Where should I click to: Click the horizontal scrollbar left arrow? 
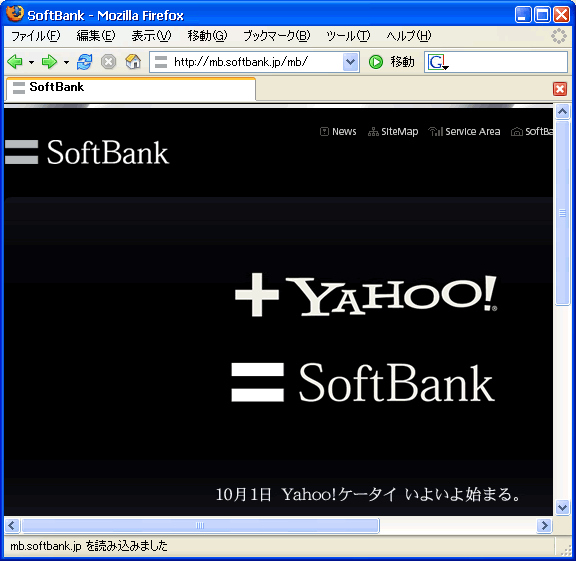pyautogui.click(x=12, y=525)
